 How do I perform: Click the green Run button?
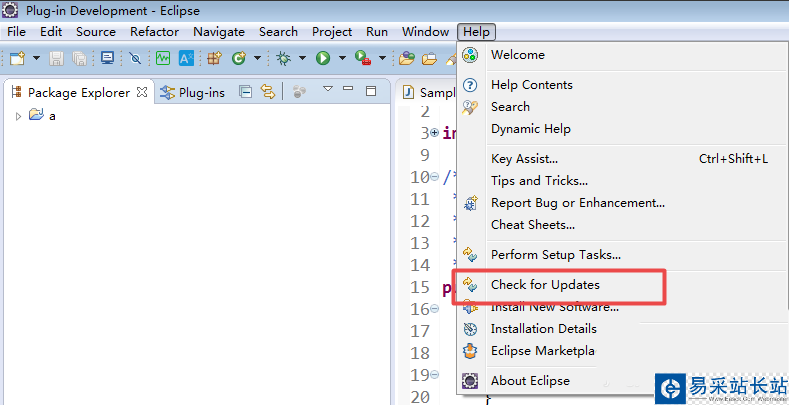pos(323,58)
